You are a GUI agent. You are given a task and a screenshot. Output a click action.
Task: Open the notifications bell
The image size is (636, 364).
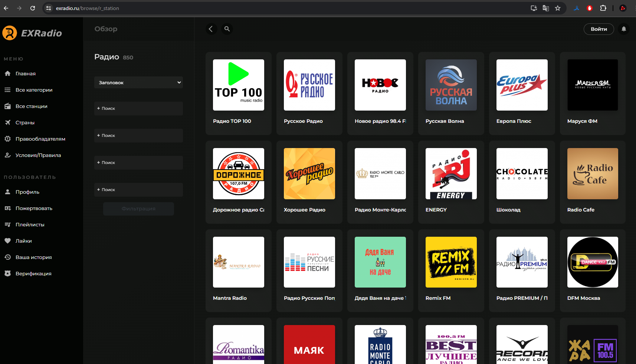(624, 29)
